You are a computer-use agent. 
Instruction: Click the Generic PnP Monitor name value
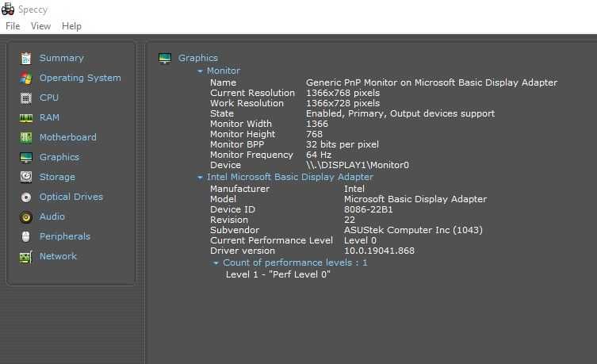(x=432, y=82)
